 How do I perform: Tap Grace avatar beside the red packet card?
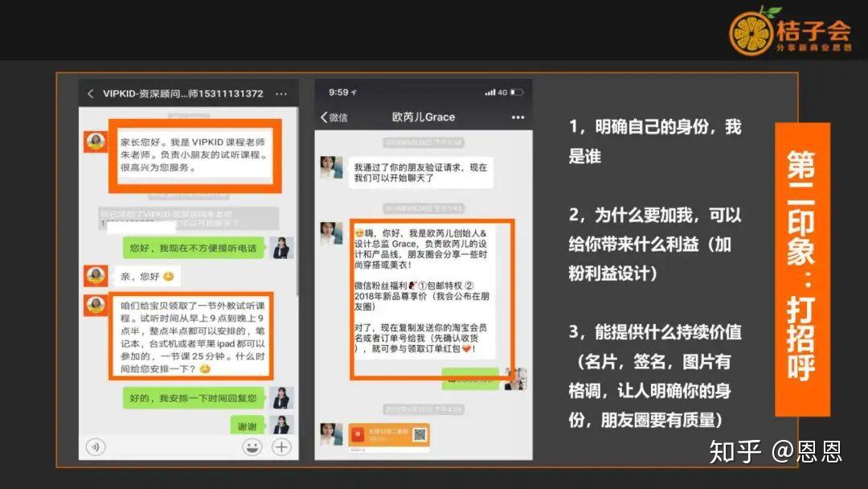tap(332, 434)
